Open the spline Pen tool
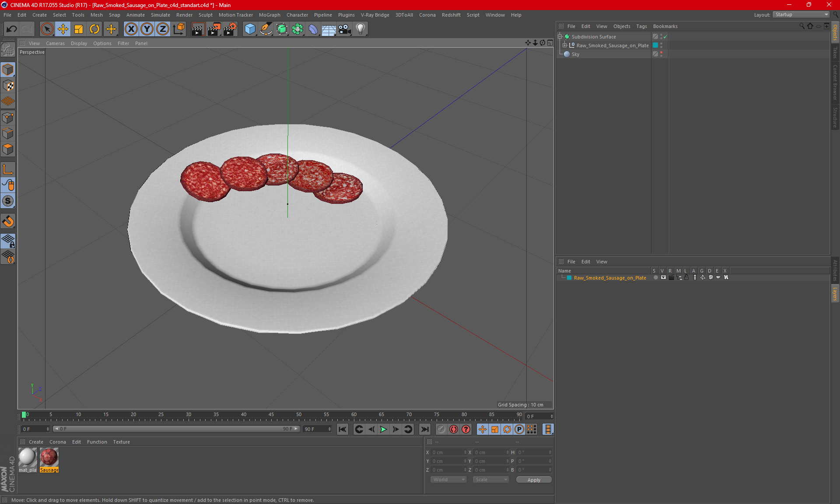The image size is (840, 504). (x=266, y=29)
